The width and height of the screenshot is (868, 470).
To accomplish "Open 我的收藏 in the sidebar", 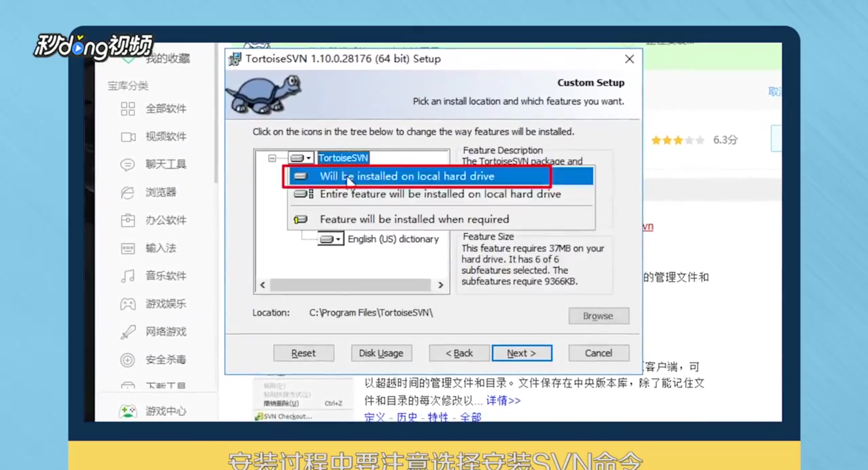I will (168, 58).
